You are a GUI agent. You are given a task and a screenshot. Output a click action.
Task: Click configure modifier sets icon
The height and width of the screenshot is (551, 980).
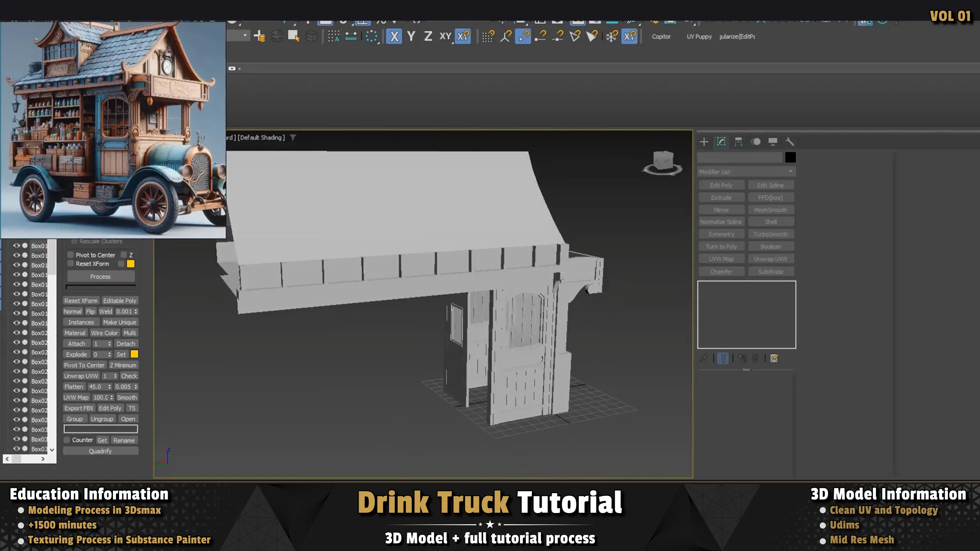[x=774, y=359]
